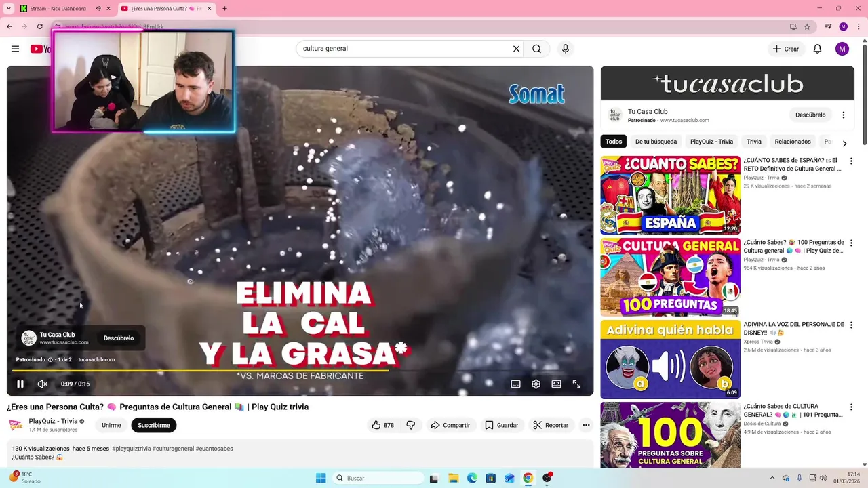
Task: Open tucasaclub.com link under Patrocinado
Action: click(x=96, y=360)
